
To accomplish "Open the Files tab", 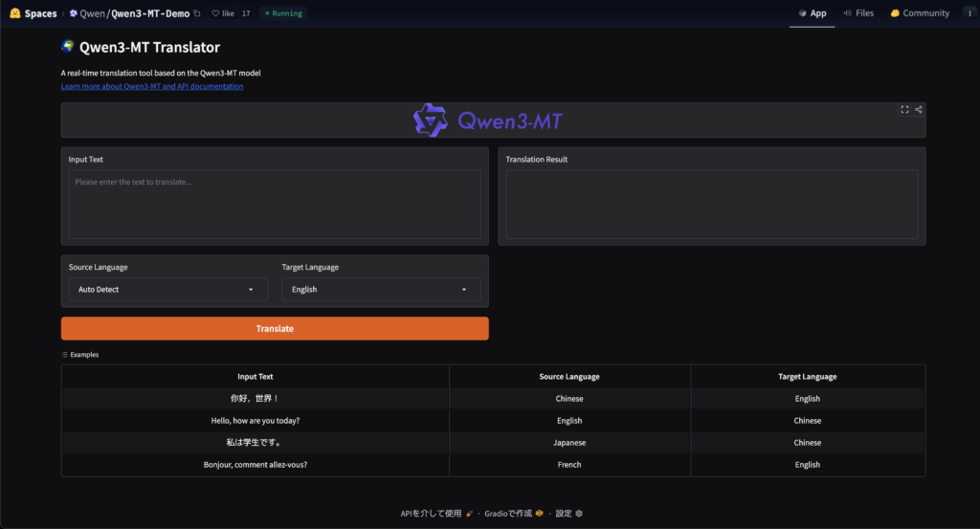I will click(x=858, y=13).
